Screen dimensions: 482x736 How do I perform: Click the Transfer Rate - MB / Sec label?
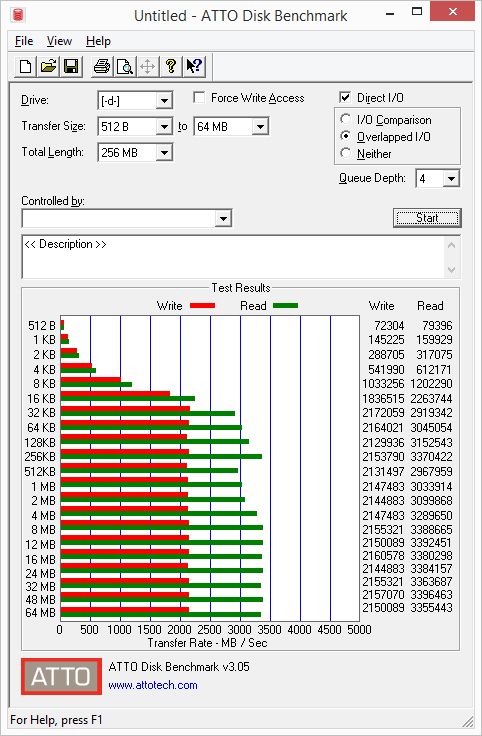207,643
